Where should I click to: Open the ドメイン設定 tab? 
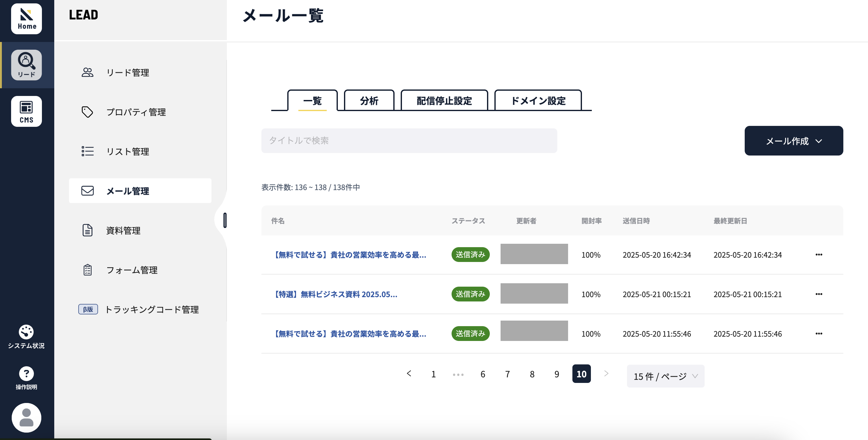(x=538, y=101)
